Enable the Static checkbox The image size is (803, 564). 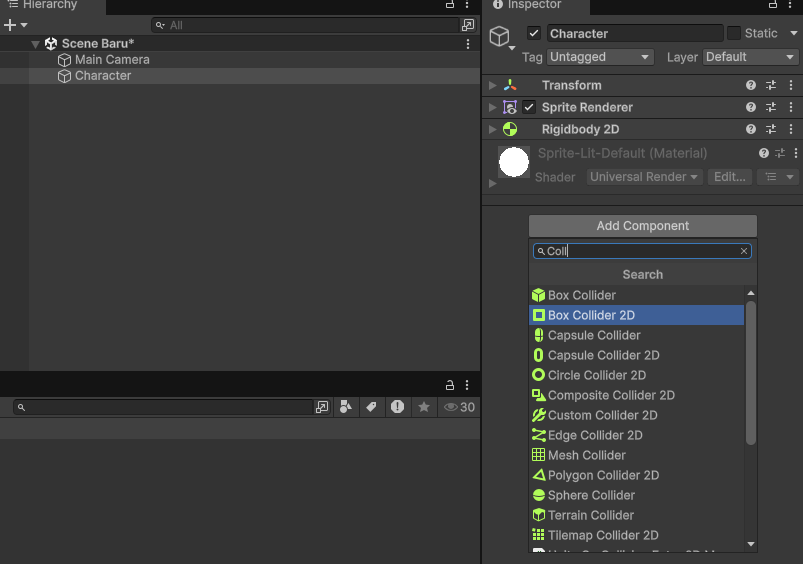coord(733,34)
